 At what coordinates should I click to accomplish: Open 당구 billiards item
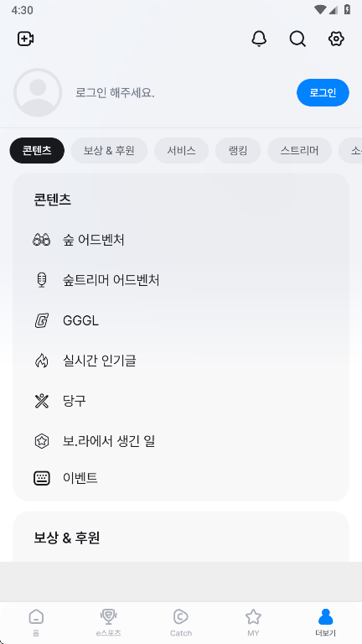pyautogui.click(x=181, y=401)
